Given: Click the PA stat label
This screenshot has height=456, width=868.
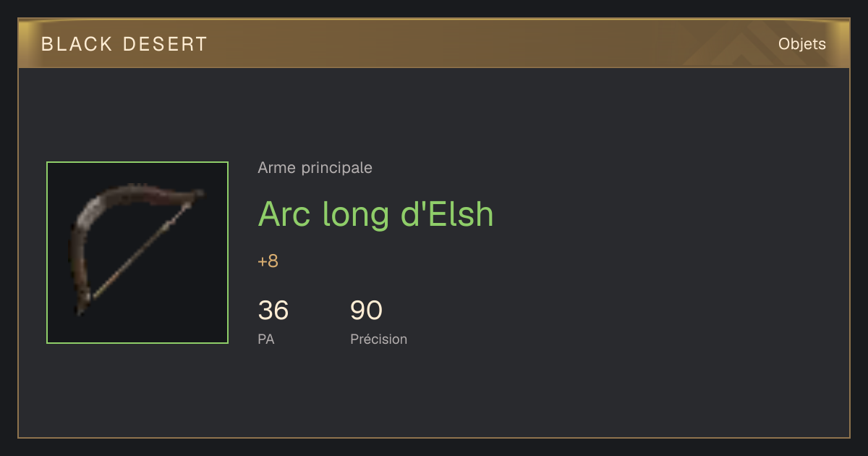Looking at the screenshot, I should pos(266,339).
